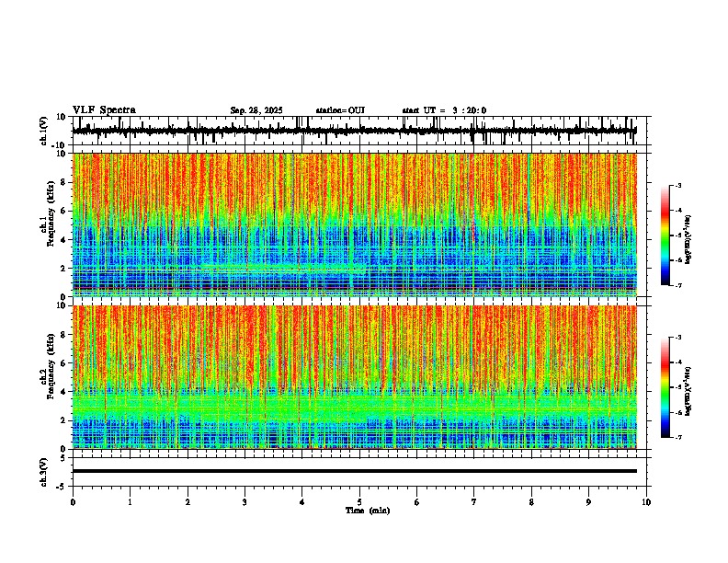Click the "5" tick on ch.3(V) axis
The image size is (728, 563).
pyautogui.click(x=64, y=458)
